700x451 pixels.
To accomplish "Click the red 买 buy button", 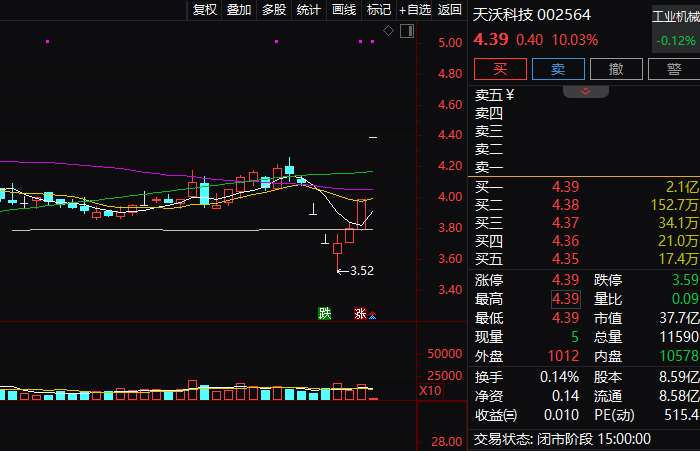I will pos(500,69).
